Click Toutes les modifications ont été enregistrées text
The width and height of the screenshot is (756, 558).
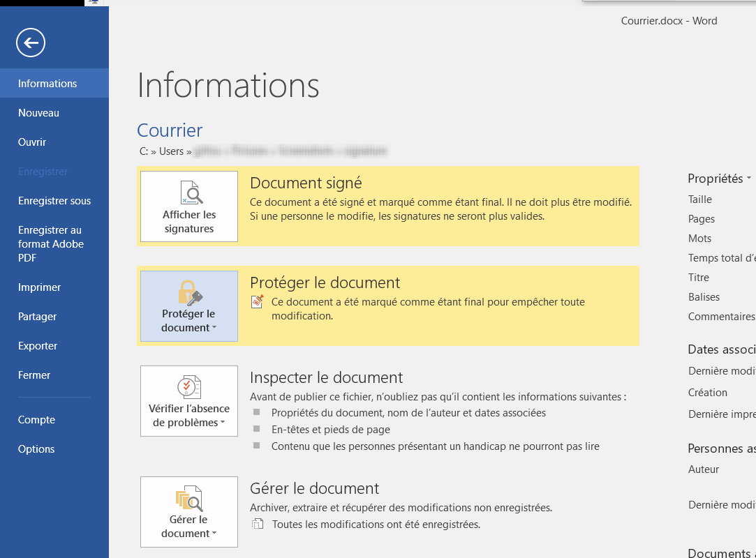pyautogui.click(x=376, y=525)
